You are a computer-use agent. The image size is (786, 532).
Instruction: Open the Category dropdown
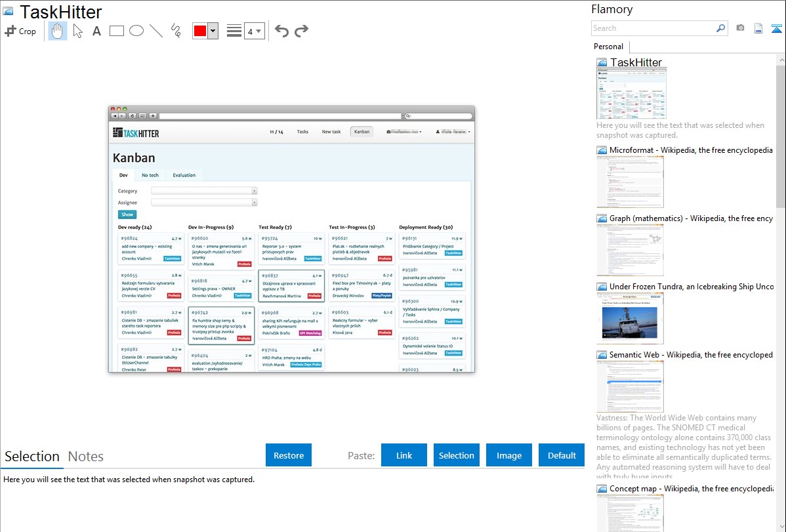click(204, 190)
